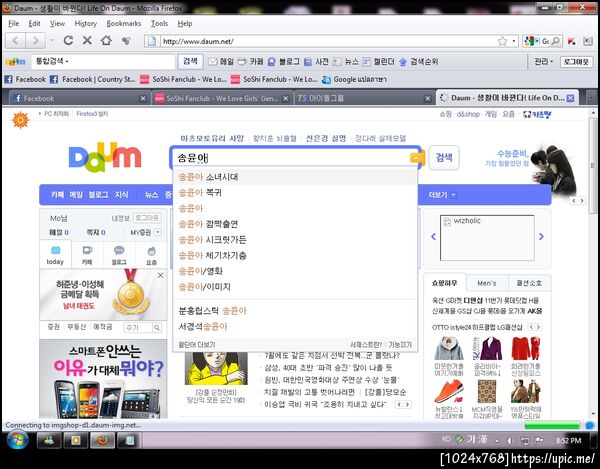Open the mail envelope icon in Daum toolbar

click(x=213, y=62)
